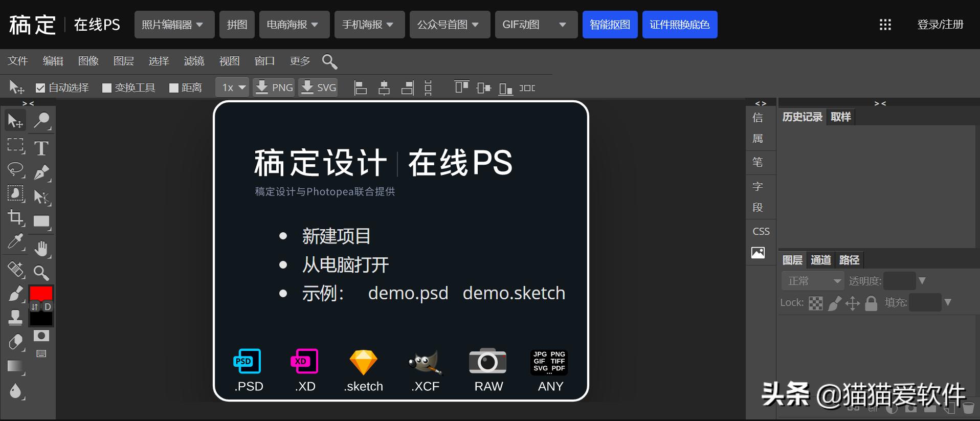Select the Eyedropper tool
This screenshot has width=980, height=421.
(x=15, y=241)
